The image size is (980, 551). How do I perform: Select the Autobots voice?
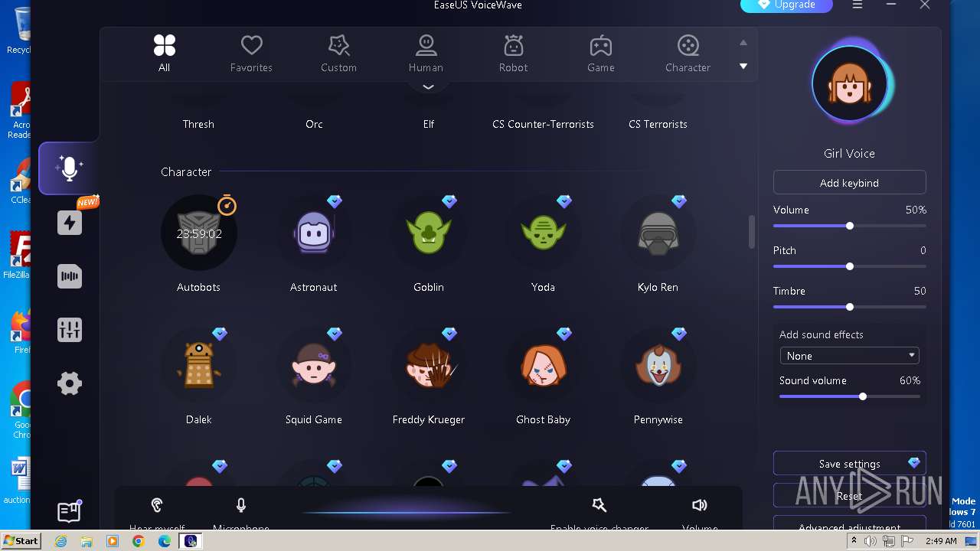point(198,233)
